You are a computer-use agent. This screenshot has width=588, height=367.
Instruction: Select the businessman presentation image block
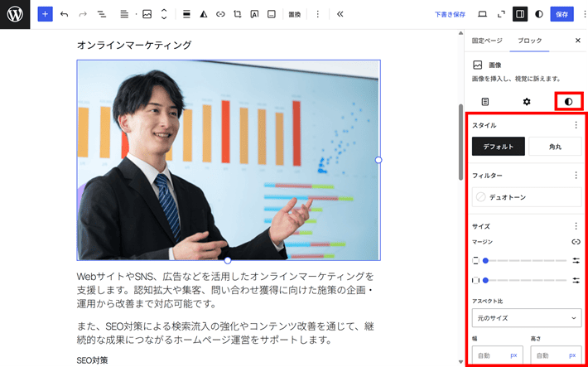click(229, 160)
